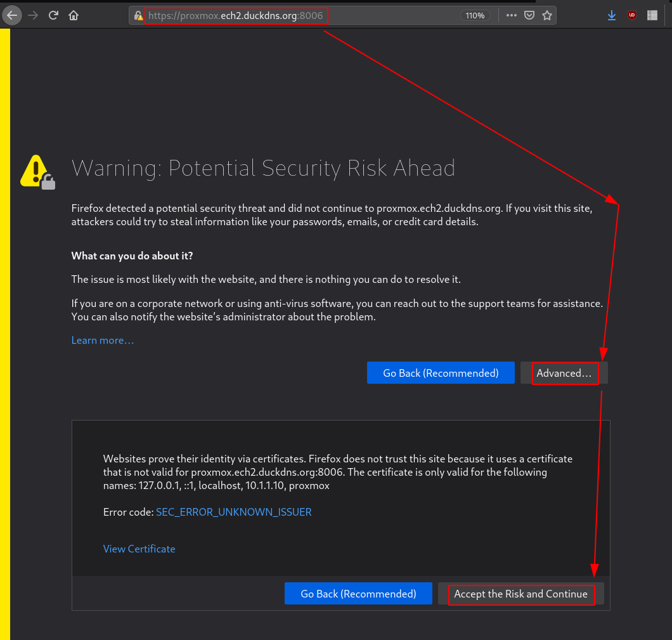
Task: Open the uBlock Origin extension icon
Action: pyautogui.click(x=631, y=16)
